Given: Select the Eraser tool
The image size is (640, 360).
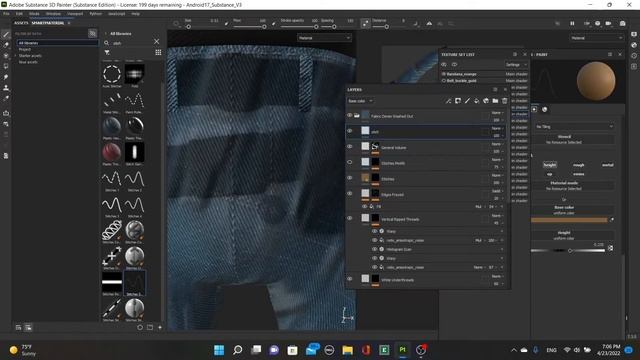Looking at the screenshot, I should (x=6, y=45).
